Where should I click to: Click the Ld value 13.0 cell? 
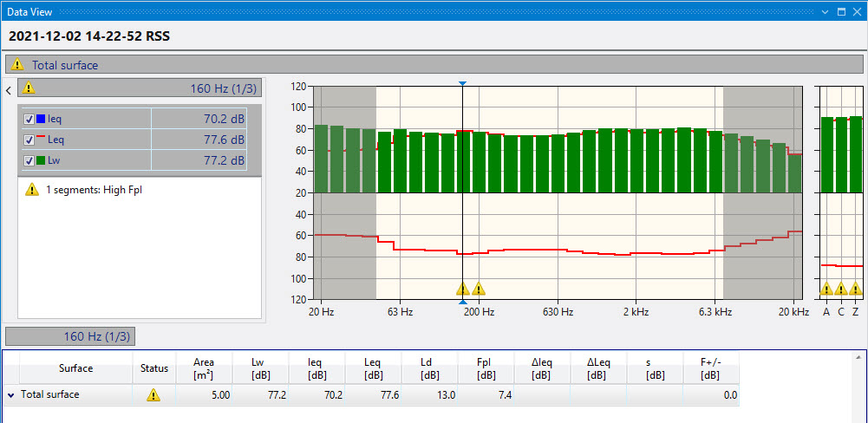click(x=429, y=395)
